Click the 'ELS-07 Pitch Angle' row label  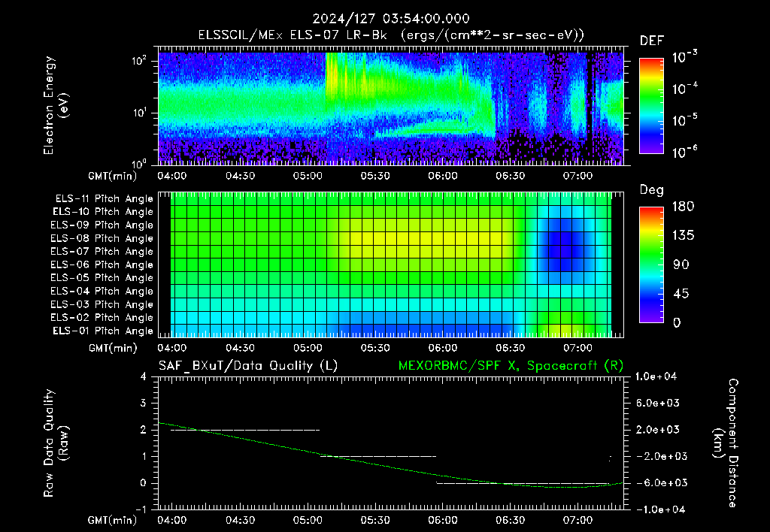102,251
